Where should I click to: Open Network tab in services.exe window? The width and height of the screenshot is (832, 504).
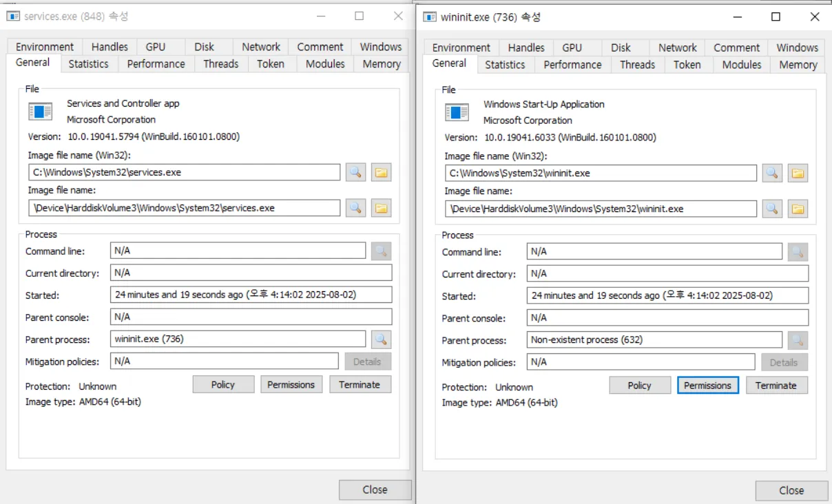261,47
